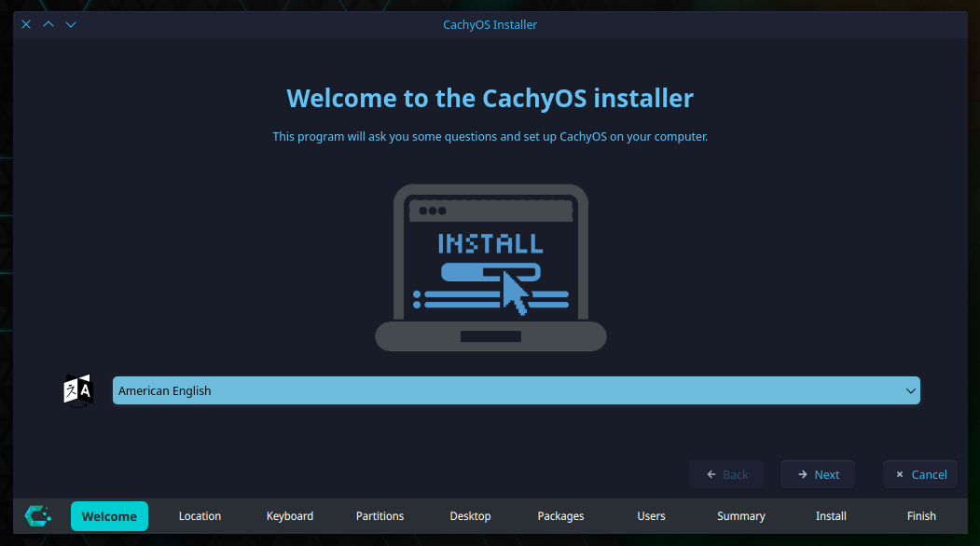Go to the Partitions step
This screenshot has height=546, width=980.
coord(380,516)
